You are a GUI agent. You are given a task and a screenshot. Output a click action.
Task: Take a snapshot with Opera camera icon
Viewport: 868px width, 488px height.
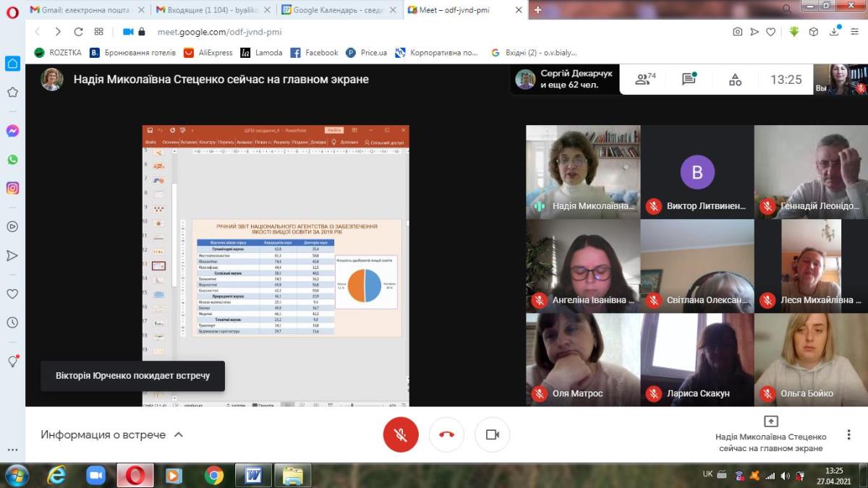tap(737, 32)
